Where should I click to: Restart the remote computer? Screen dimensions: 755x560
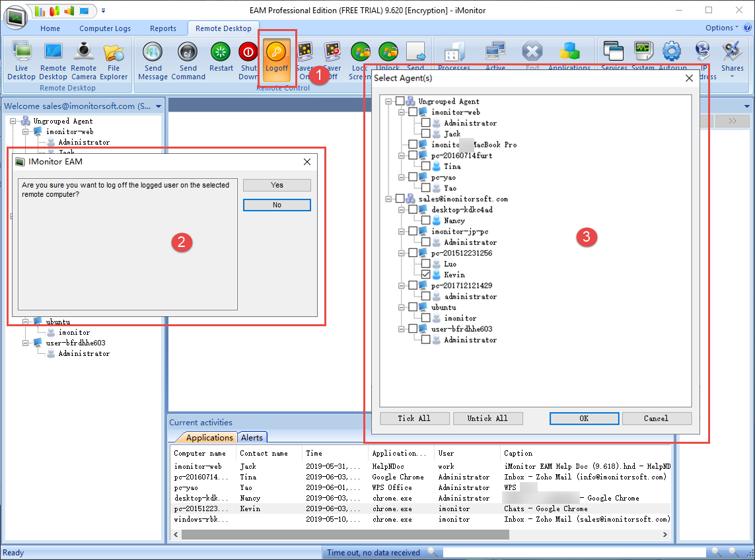pyautogui.click(x=221, y=57)
